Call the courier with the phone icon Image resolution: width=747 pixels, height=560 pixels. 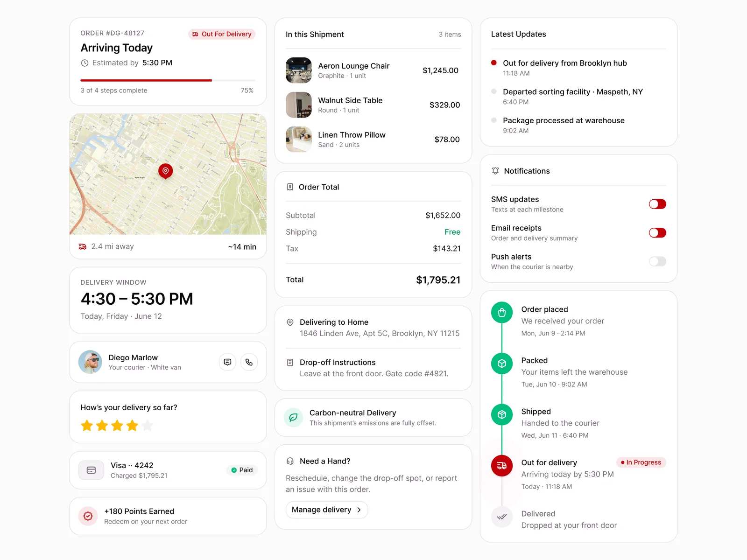[249, 362]
